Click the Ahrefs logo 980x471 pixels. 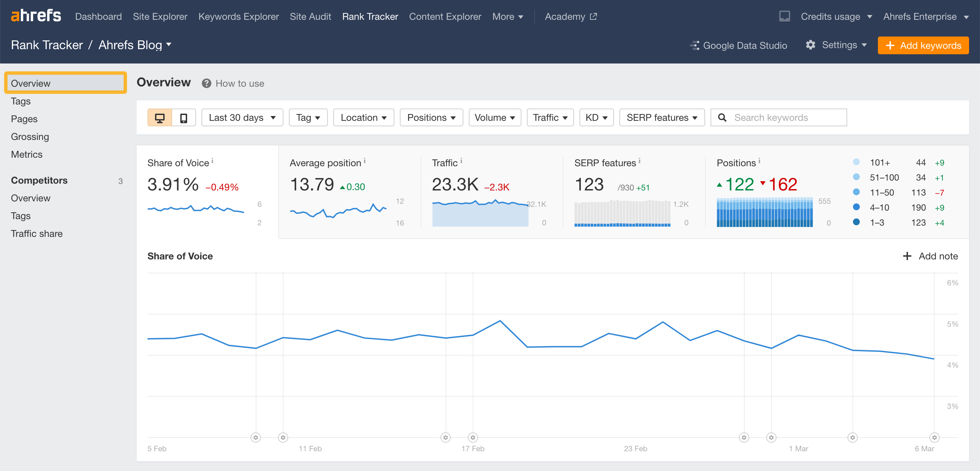(x=36, y=16)
